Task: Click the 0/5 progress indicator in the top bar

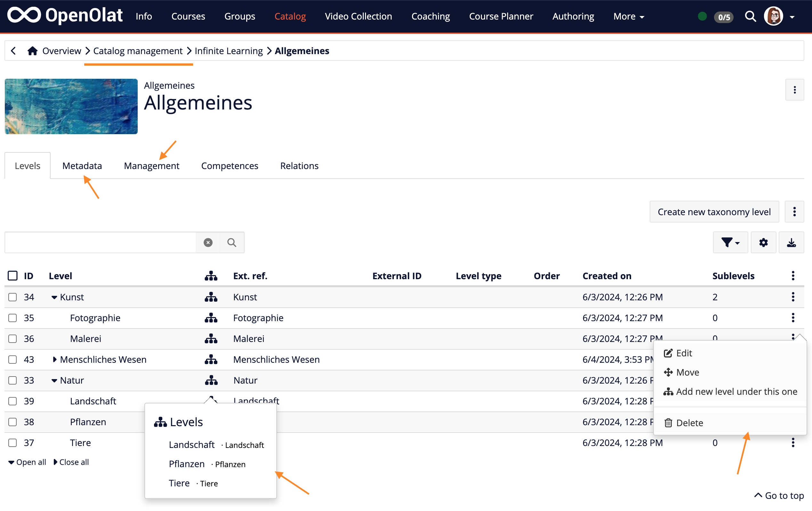Action: pyautogui.click(x=724, y=17)
